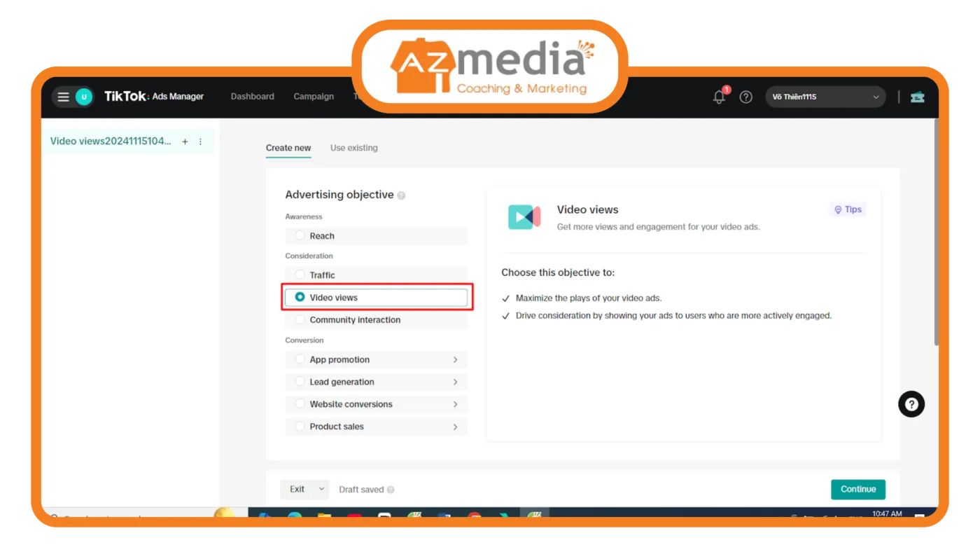Click the Draft saved status text
The height and width of the screenshot is (552, 980).
pyautogui.click(x=361, y=490)
